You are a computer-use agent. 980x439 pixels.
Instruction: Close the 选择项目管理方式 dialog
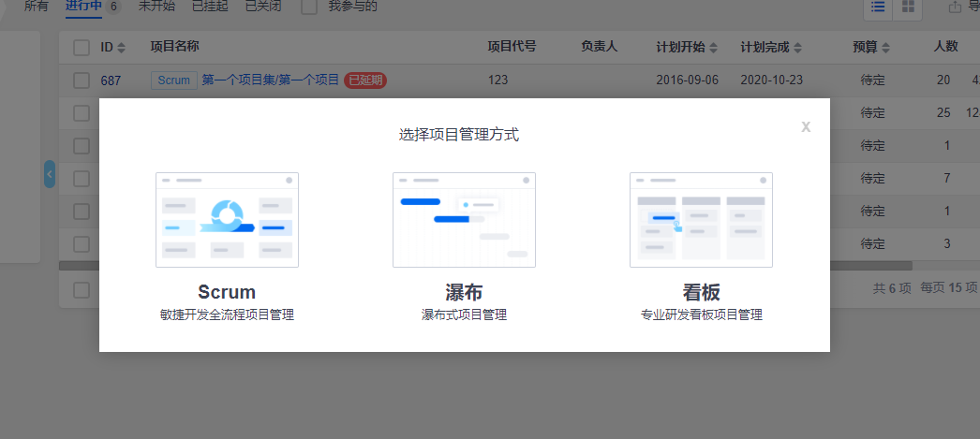click(x=806, y=127)
